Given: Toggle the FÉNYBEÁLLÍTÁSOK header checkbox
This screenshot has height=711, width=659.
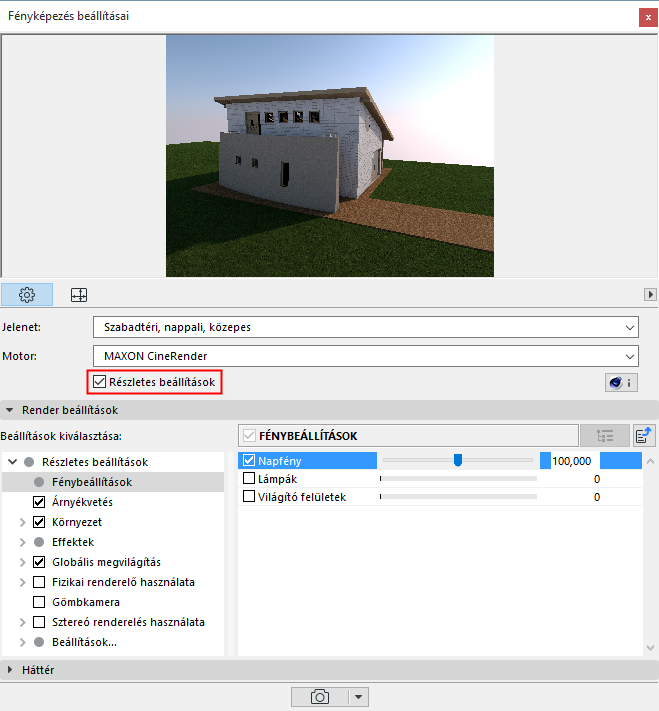Looking at the screenshot, I should [x=249, y=436].
